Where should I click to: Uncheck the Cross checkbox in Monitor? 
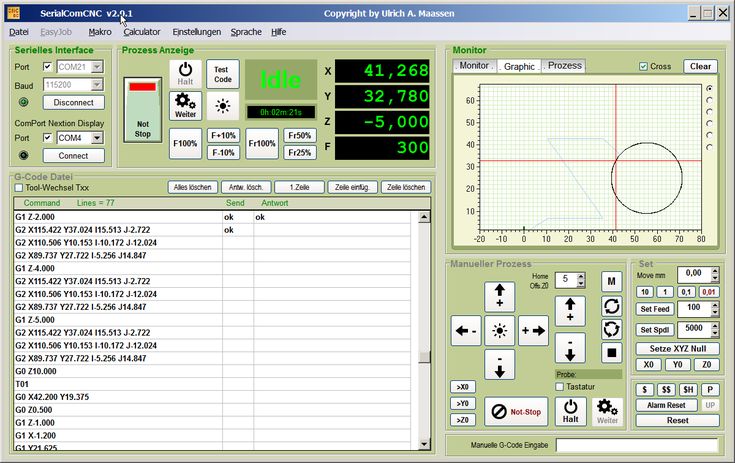point(643,67)
